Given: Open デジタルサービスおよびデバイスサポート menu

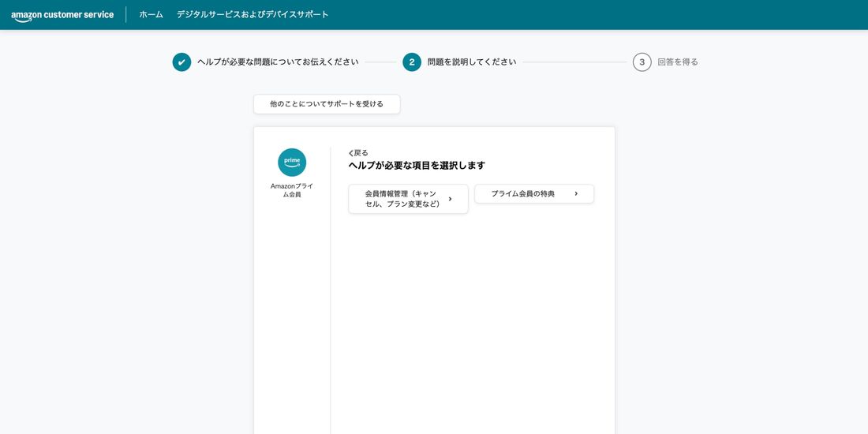Looking at the screenshot, I should (253, 15).
